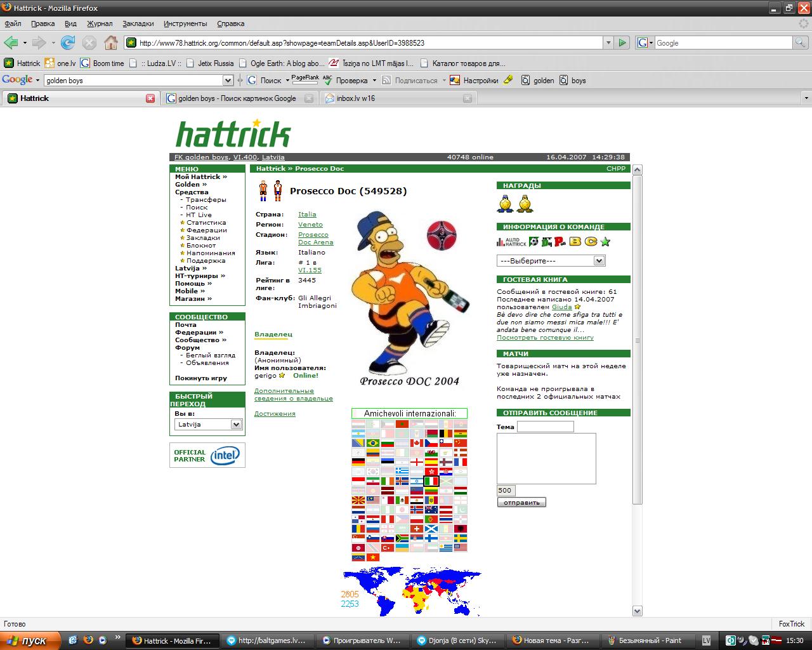The image size is (812, 650).
Task: Open the Back button history dropdown arrow
Action: point(25,43)
